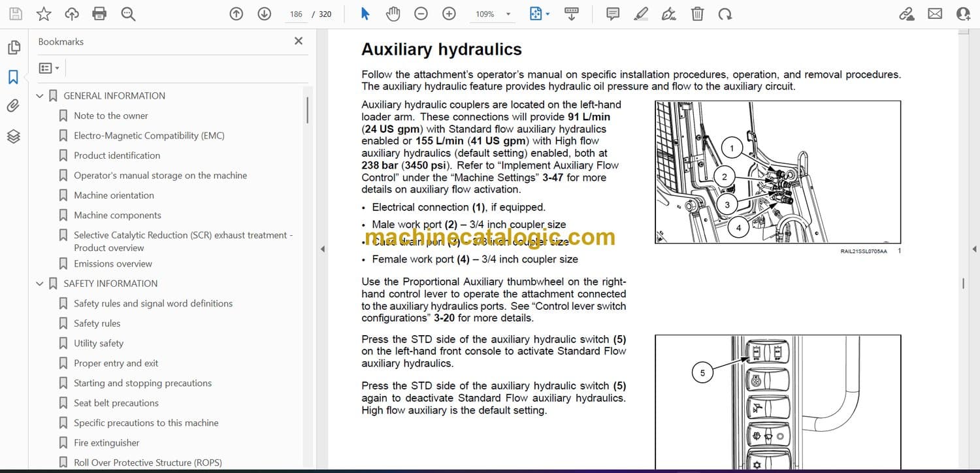Open the attachments paperclip panel

13,106
